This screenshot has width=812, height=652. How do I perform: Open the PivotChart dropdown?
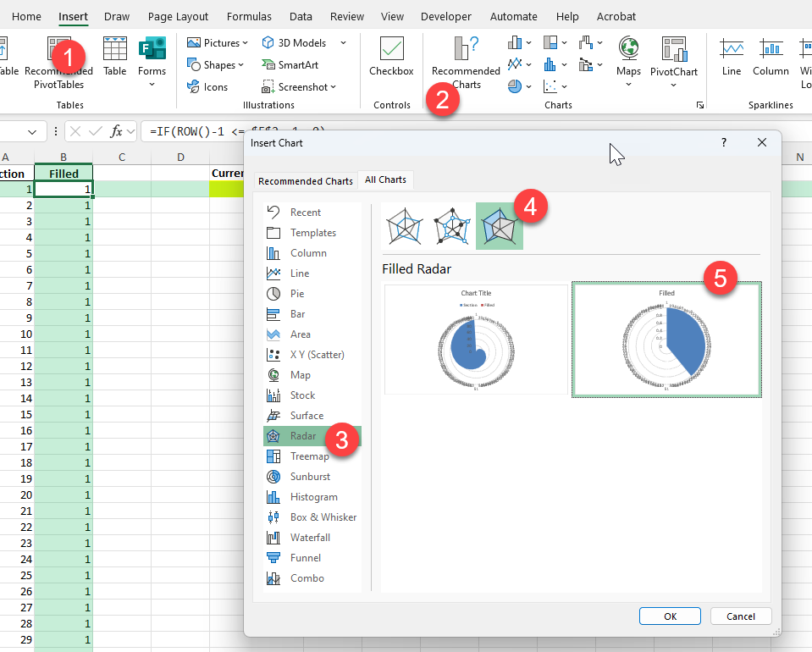[x=674, y=85]
